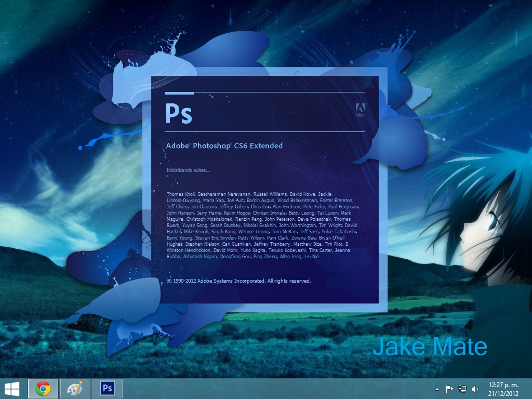Click the 'Inicializando suites...' progress text
This screenshot has width=532, height=399.
(x=187, y=170)
